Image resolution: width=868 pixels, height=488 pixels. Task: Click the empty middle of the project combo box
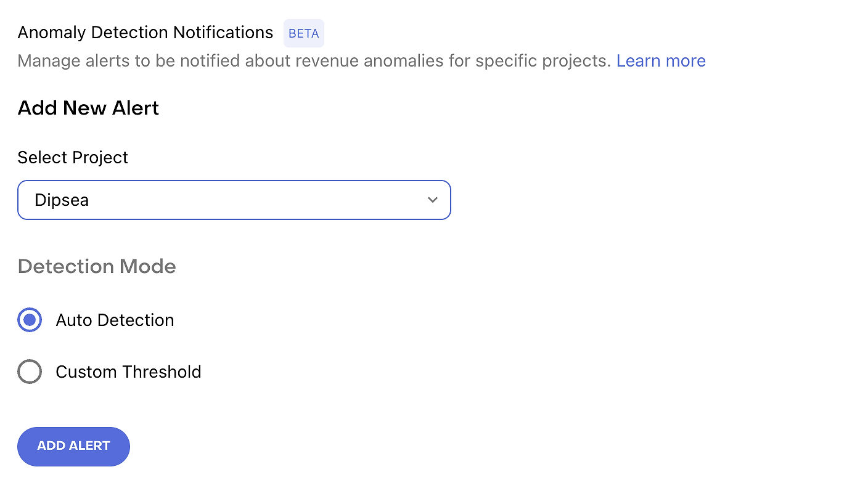pyautogui.click(x=259, y=200)
